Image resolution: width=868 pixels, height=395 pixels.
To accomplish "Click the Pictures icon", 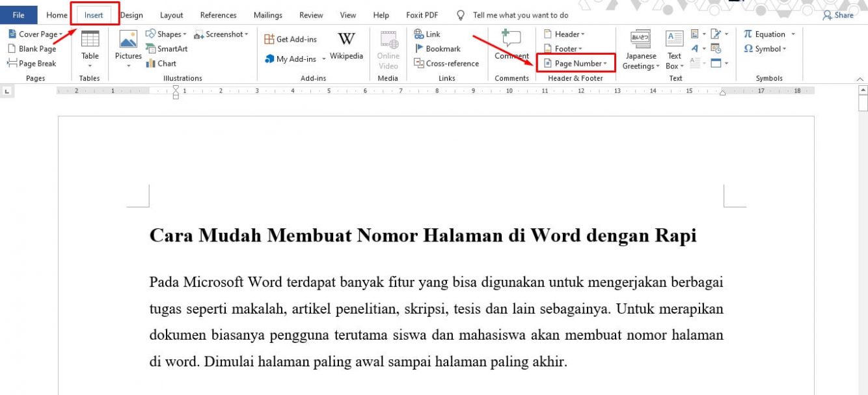I will coord(128,41).
